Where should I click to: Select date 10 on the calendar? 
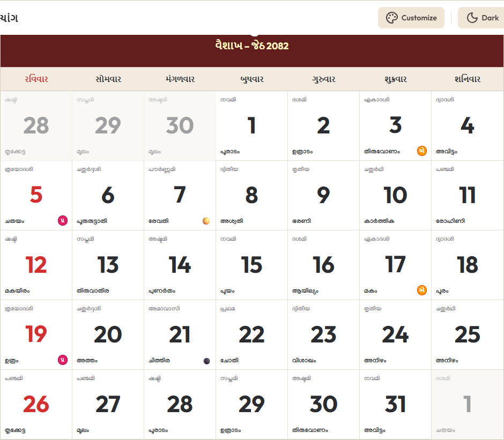(x=395, y=195)
